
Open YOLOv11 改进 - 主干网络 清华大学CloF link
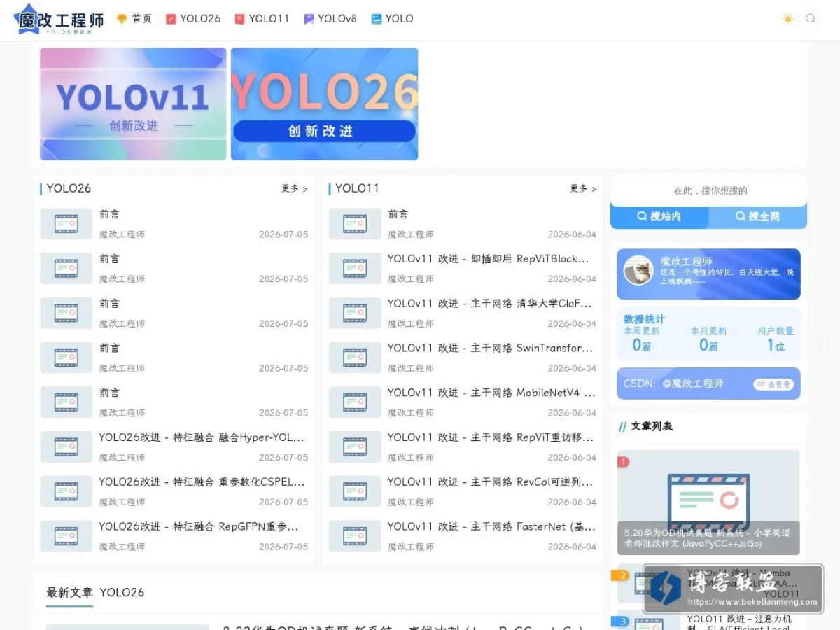[x=490, y=304]
